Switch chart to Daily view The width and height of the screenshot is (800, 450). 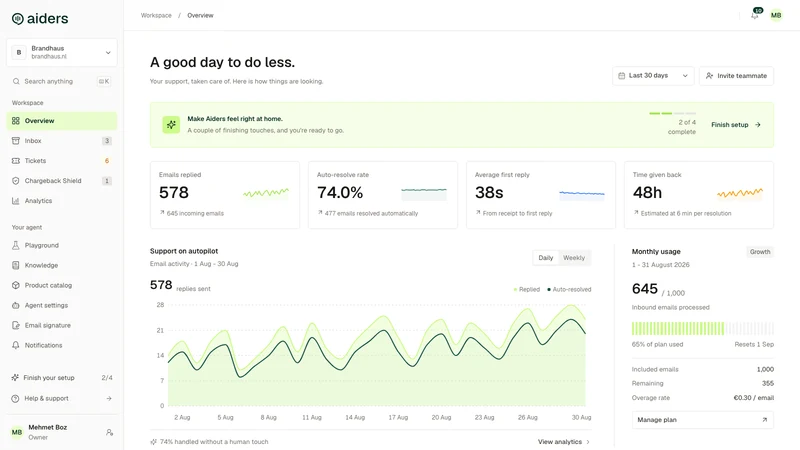click(545, 258)
